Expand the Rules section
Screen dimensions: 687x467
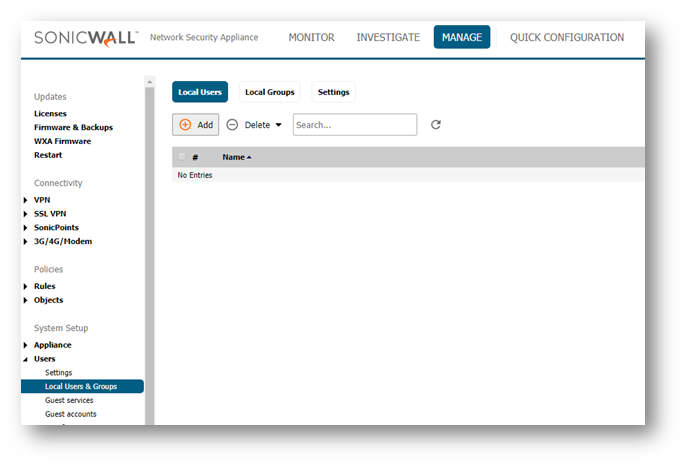pos(26,286)
